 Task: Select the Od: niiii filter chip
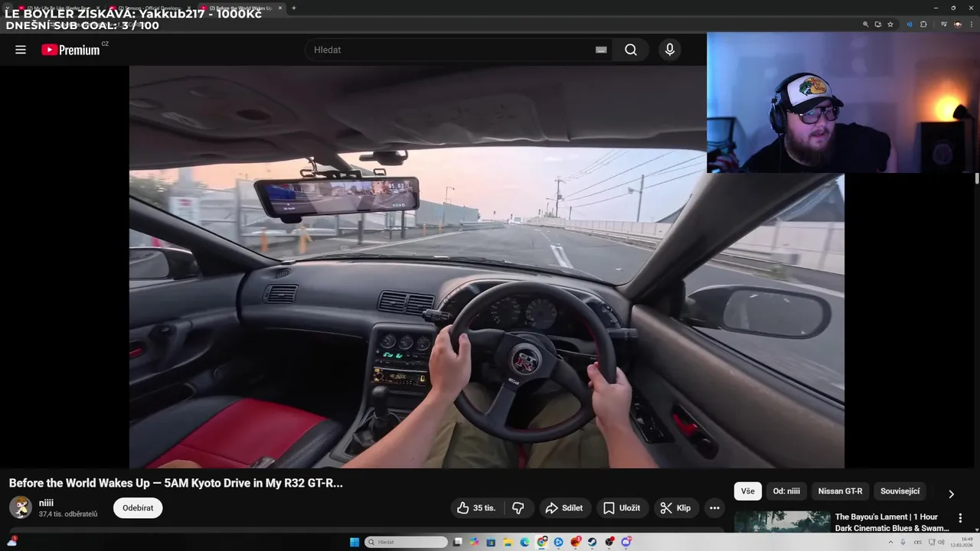[x=786, y=491]
